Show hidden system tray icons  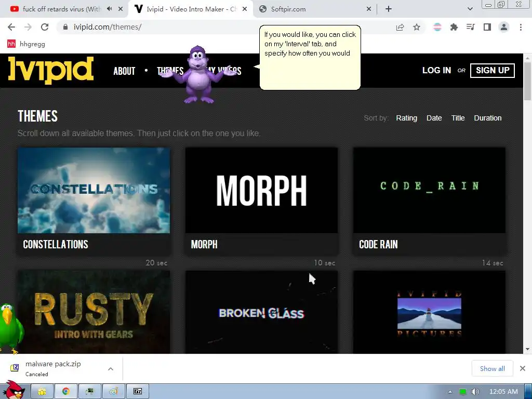pos(450,392)
